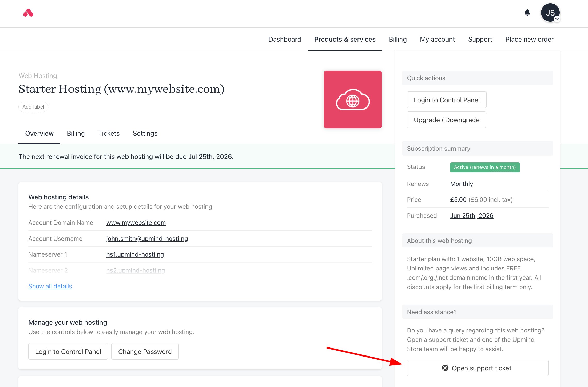Click the Jun 25th, 2026 purchased date
Screen dimensions: 588x387
coord(472,216)
